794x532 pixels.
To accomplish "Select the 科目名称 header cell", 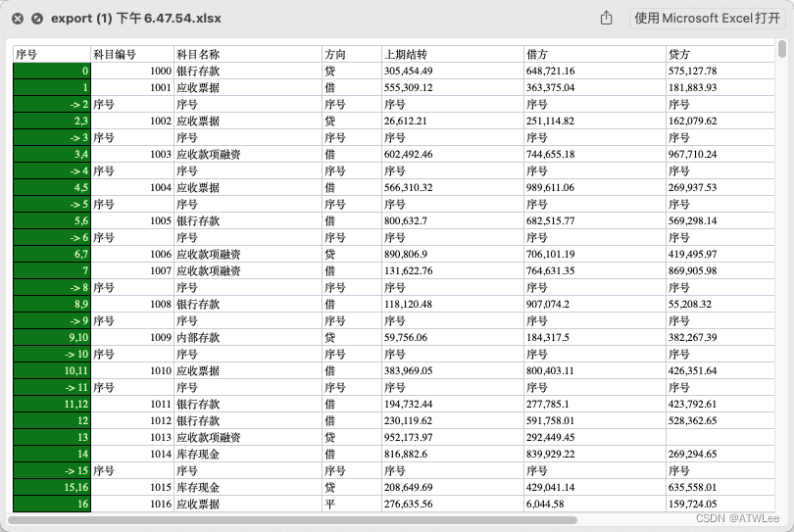I will (x=248, y=54).
